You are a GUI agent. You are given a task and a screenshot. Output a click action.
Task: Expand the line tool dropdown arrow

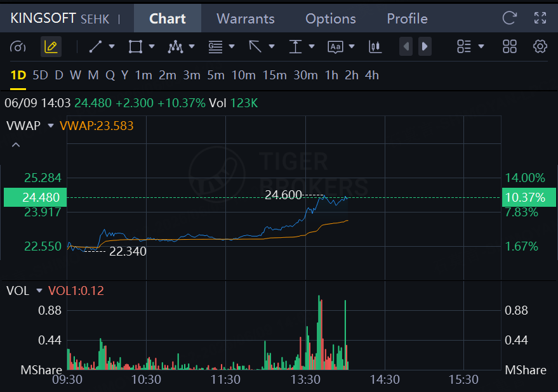[112, 46]
